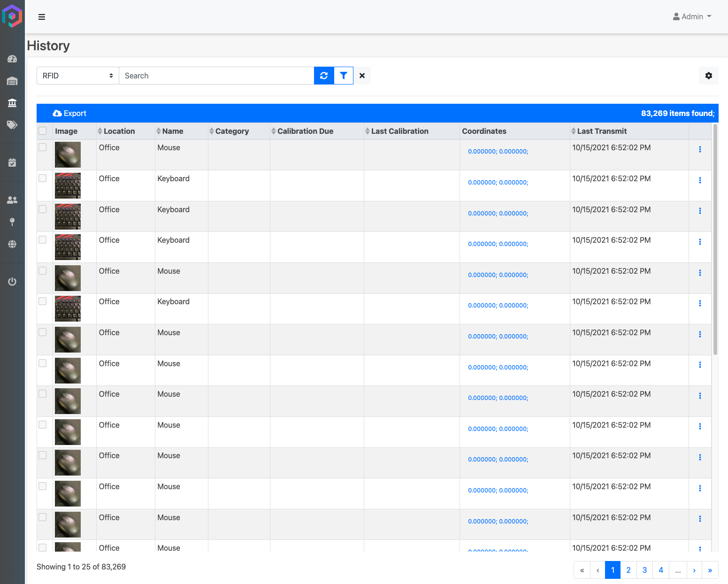Open row actions for first Mouse row
Image resolution: width=728 pixels, height=584 pixels.
point(700,149)
